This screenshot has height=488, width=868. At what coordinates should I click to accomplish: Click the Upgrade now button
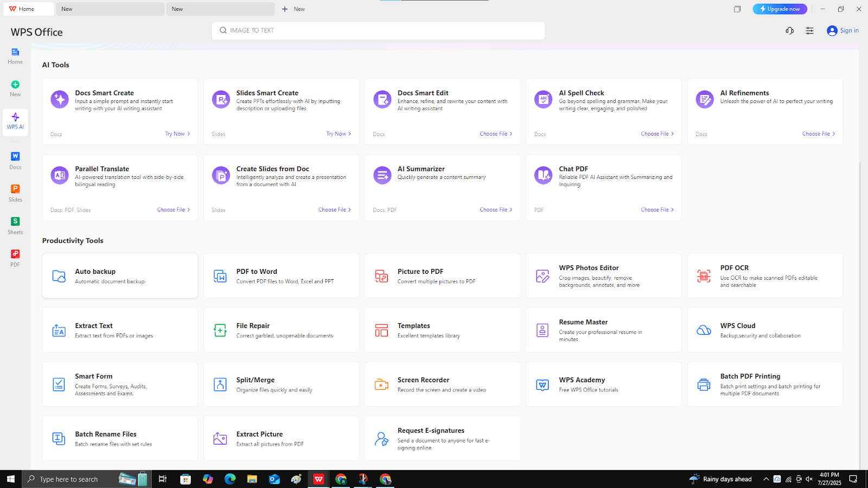(780, 9)
